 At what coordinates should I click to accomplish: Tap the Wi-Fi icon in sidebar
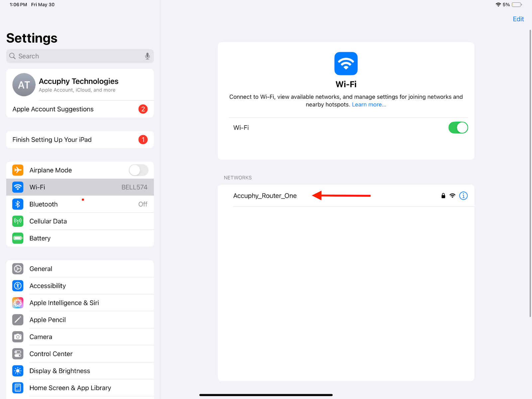tap(18, 187)
